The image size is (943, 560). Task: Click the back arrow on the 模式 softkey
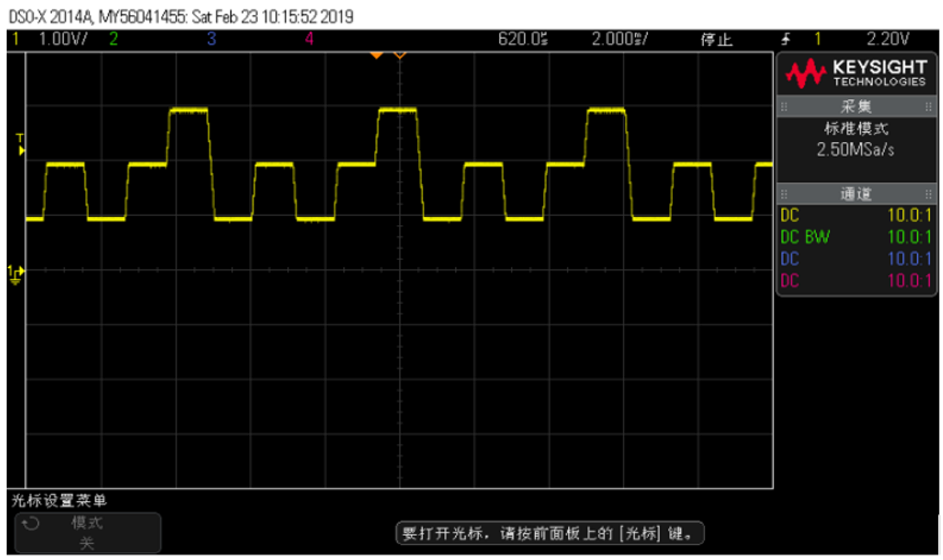(x=31, y=523)
